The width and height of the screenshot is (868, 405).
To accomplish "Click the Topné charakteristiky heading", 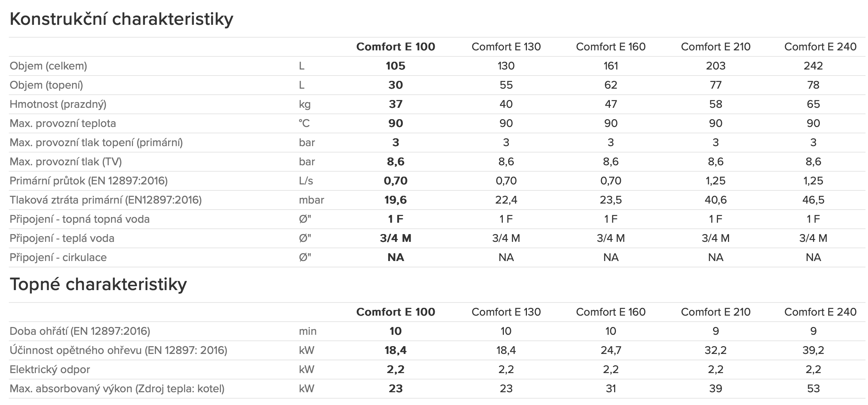I will (x=98, y=284).
